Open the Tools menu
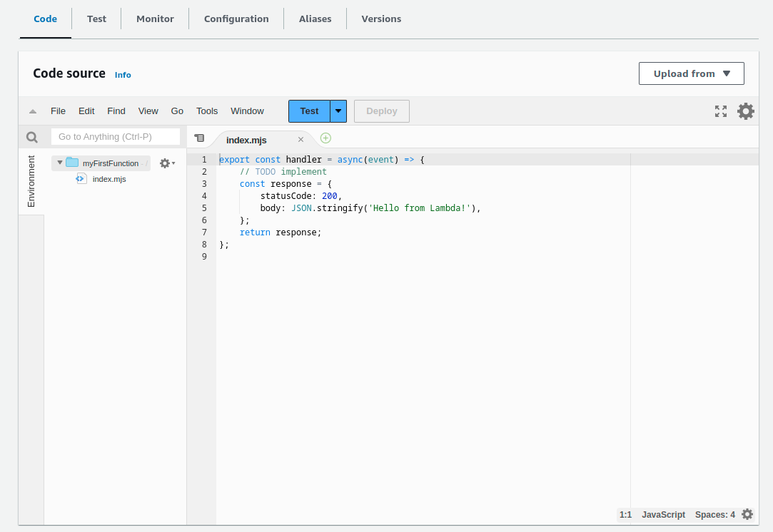Viewport: 773px width, 532px height. click(207, 111)
